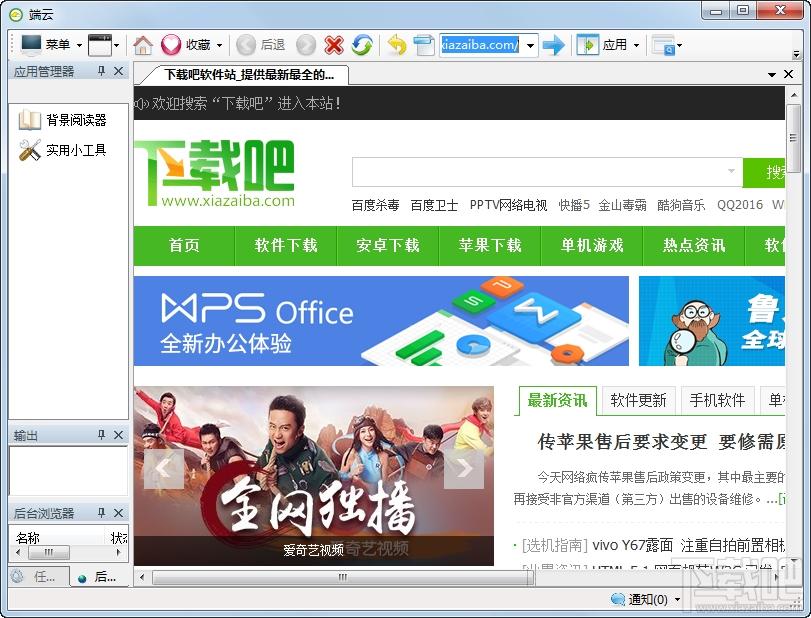This screenshot has width=811, height=618.
Task: Click the green 搜索 button
Action: (x=764, y=172)
